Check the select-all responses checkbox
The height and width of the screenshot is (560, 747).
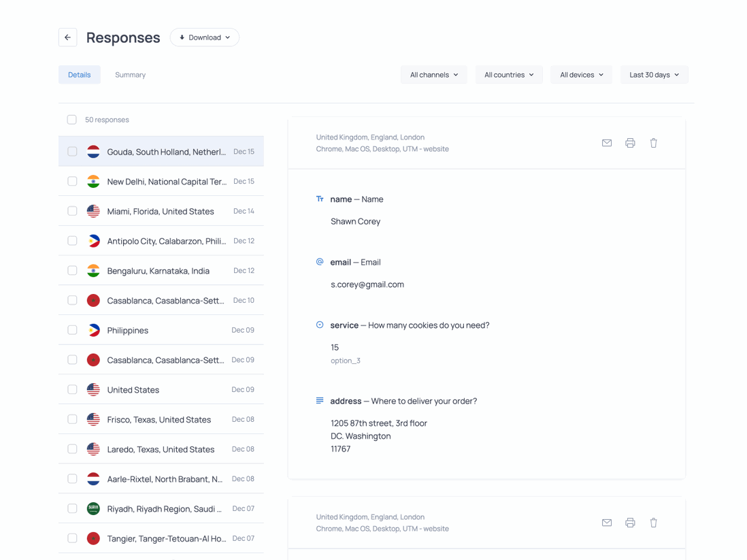point(71,119)
